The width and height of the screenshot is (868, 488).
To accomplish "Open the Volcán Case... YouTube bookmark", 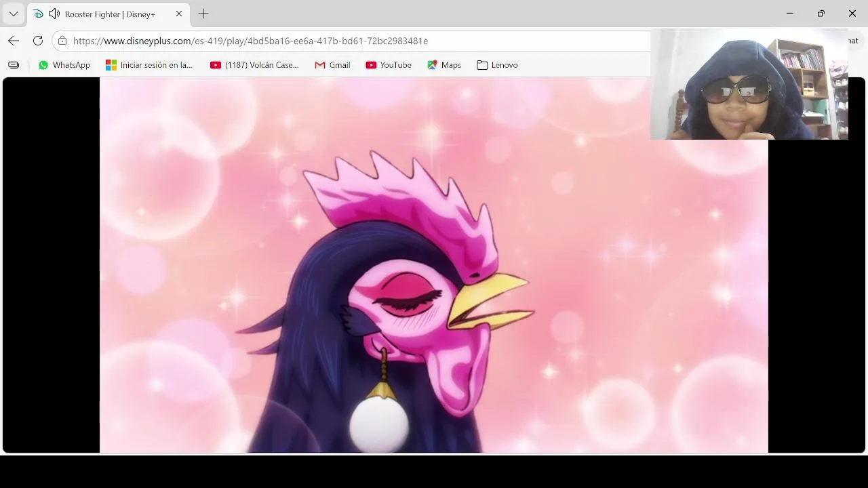I will [254, 65].
